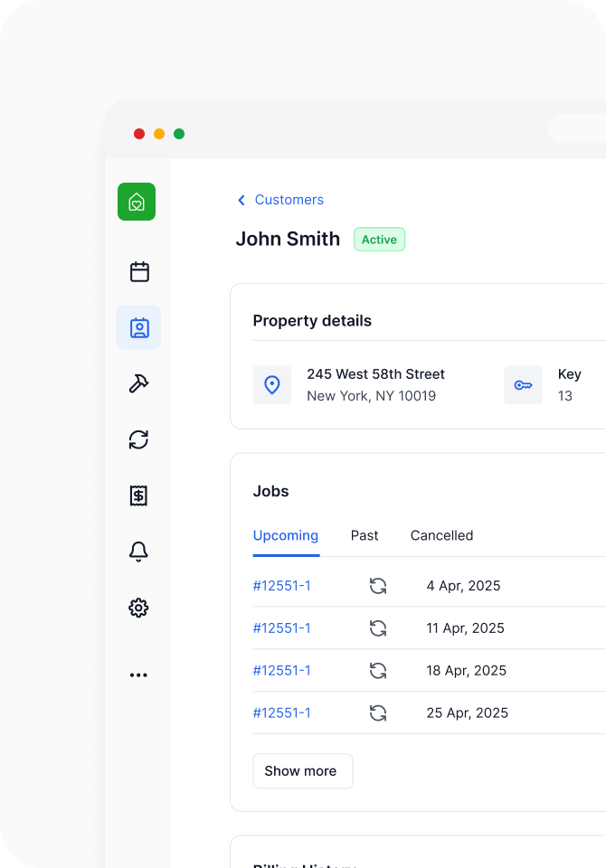Screen dimensions: 606x868
Task: Click the 25 Apr, 2025 date
Action: tap(468, 713)
